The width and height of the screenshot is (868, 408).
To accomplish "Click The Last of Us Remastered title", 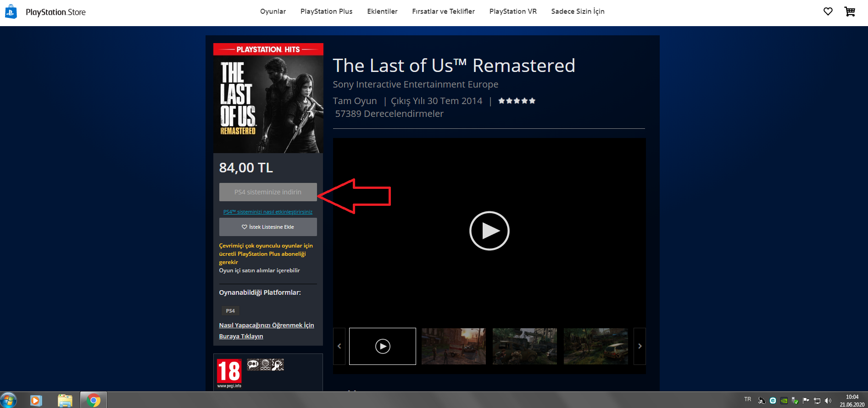I will [x=454, y=66].
